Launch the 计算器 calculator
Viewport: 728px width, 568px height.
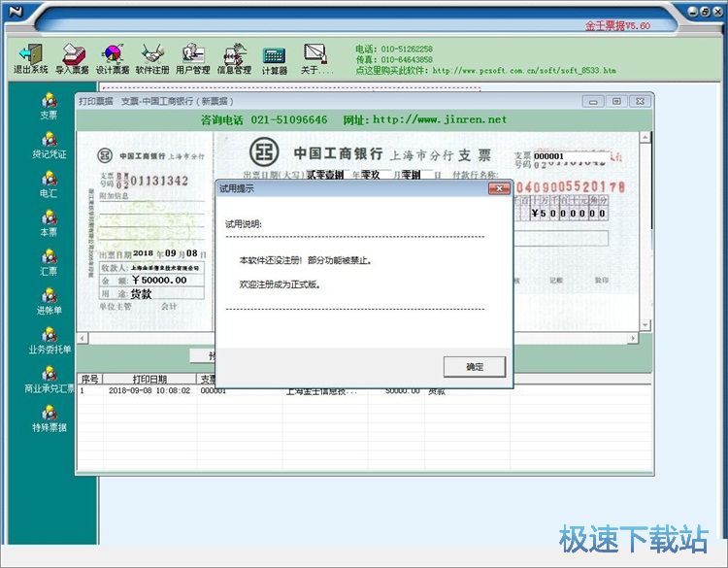point(274,61)
